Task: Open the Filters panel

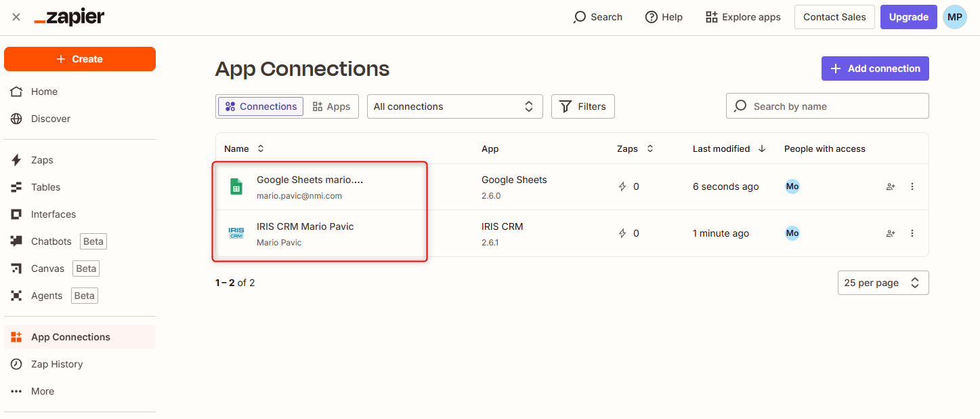Action: [583, 106]
